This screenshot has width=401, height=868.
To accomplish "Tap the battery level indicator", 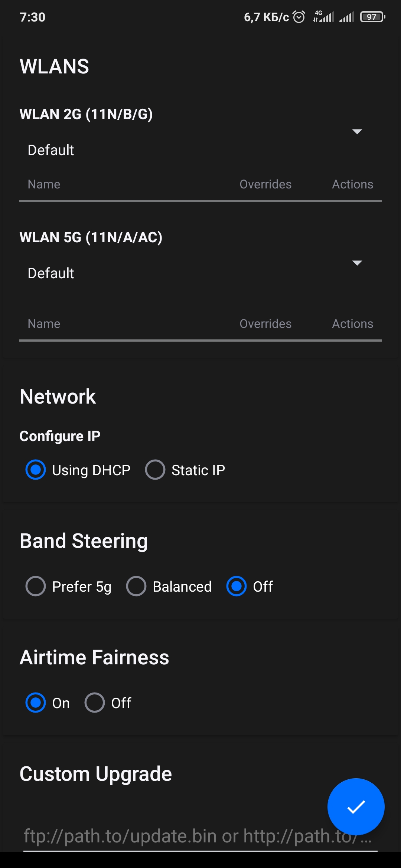I will click(x=372, y=17).
